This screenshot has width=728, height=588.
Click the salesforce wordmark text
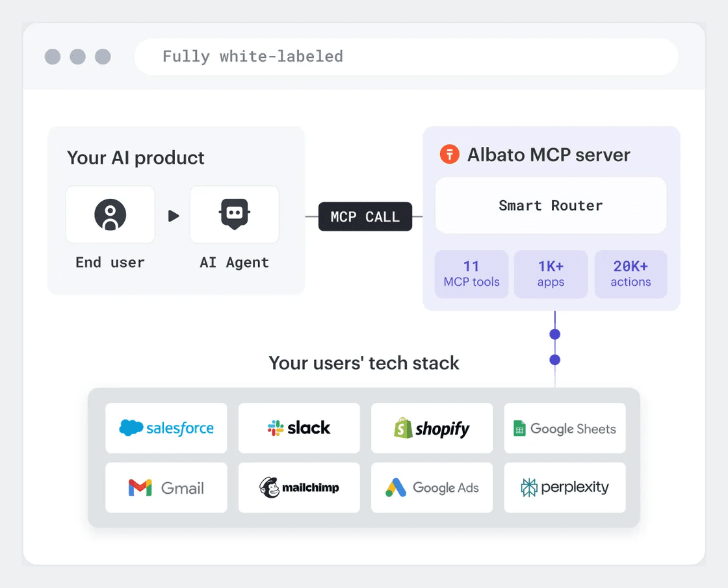pyautogui.click(x=180, y=428)
